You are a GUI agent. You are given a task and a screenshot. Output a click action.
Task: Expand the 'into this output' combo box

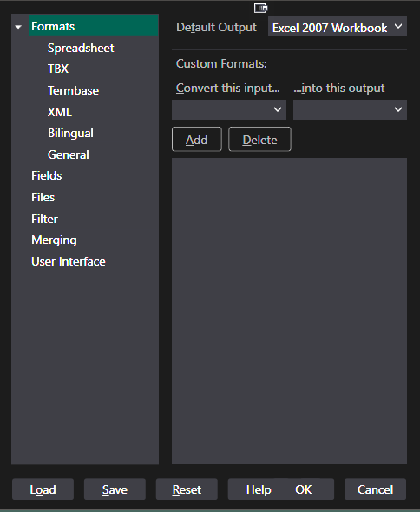pyautogui.click(x=350, y=109)
